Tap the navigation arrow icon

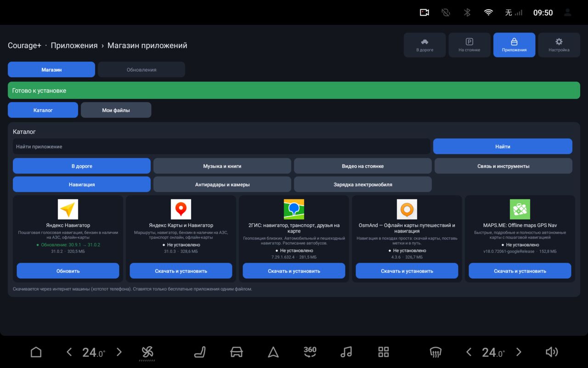[x=273, y=352]
